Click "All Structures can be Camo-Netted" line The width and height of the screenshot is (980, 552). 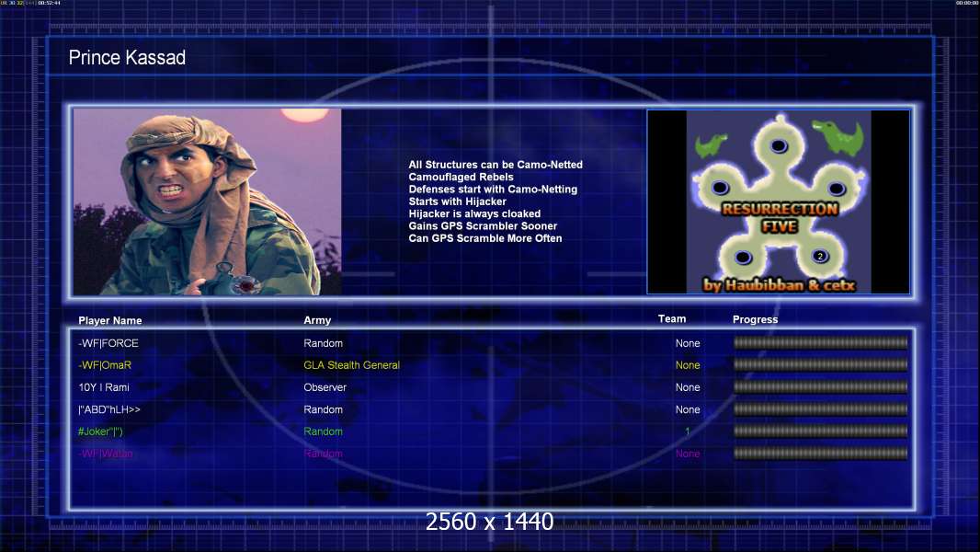pyautogui.click(x=496, y=165)
